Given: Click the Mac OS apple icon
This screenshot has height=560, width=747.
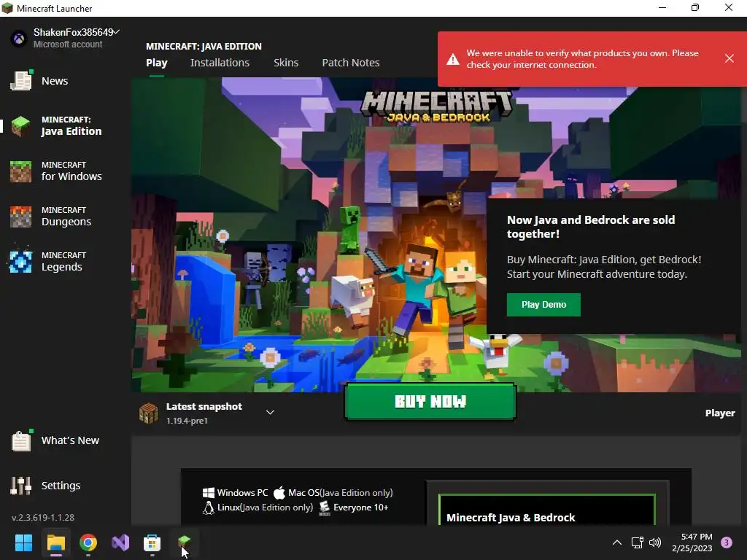Looking at the screenshot, I should point(279,493).
